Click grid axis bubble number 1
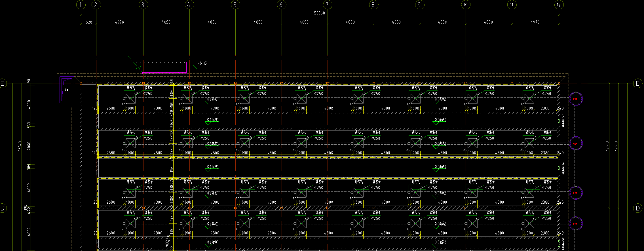This screenshot has height=251, width=644. click(x=81, y=5)
